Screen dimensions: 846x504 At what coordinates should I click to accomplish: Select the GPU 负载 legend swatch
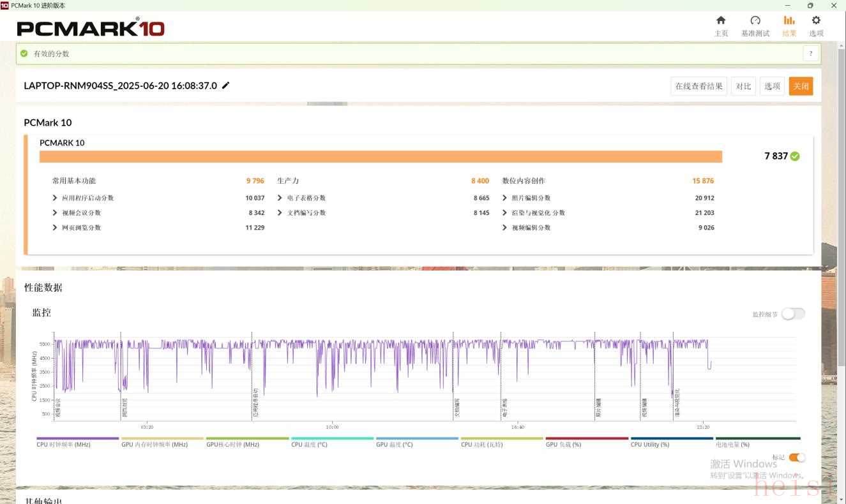pyautogui.click(x=587, y=438)
